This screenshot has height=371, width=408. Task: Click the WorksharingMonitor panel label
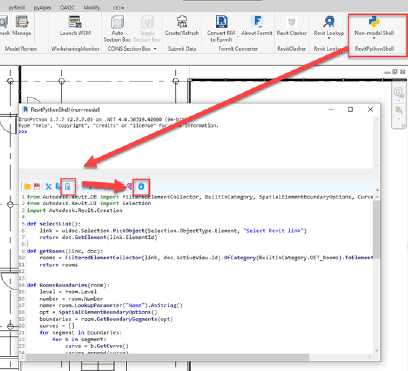pyautogui.click(x=75, y=49)
